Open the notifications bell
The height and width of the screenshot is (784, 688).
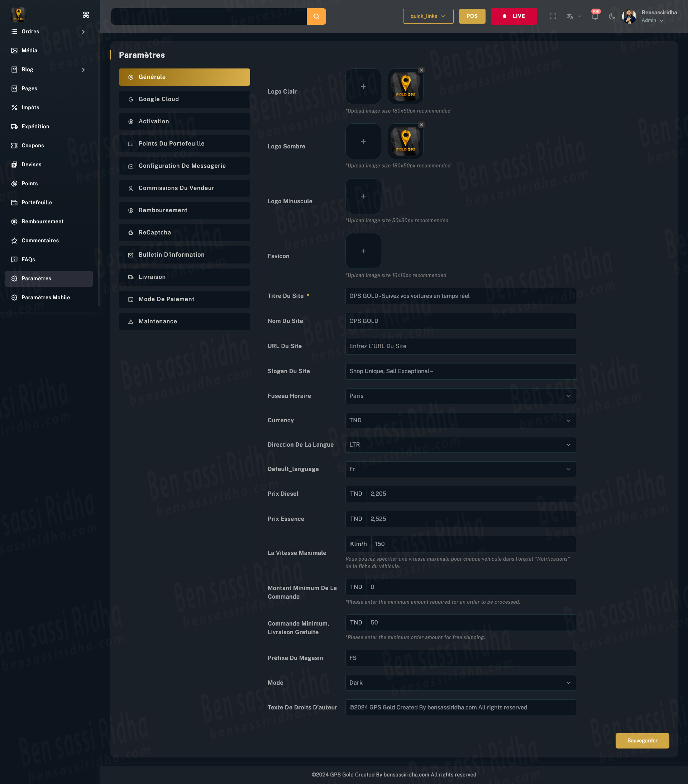pos(595,16)
